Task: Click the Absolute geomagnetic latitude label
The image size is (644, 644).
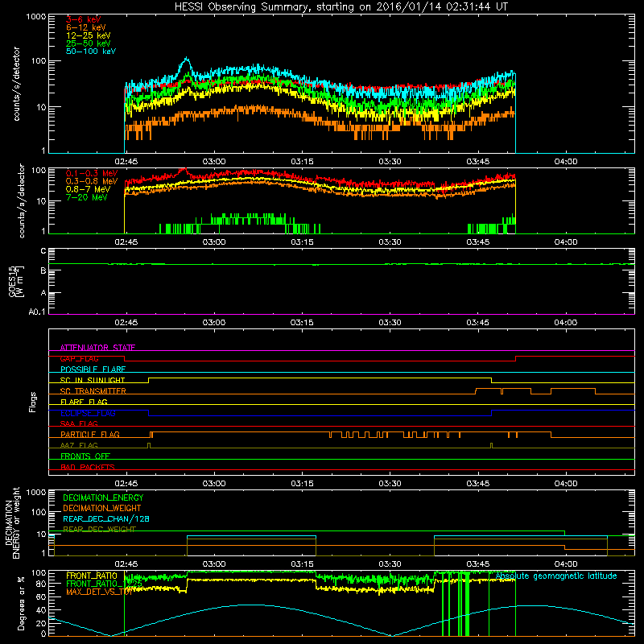Action: click(x=556, y=576)
